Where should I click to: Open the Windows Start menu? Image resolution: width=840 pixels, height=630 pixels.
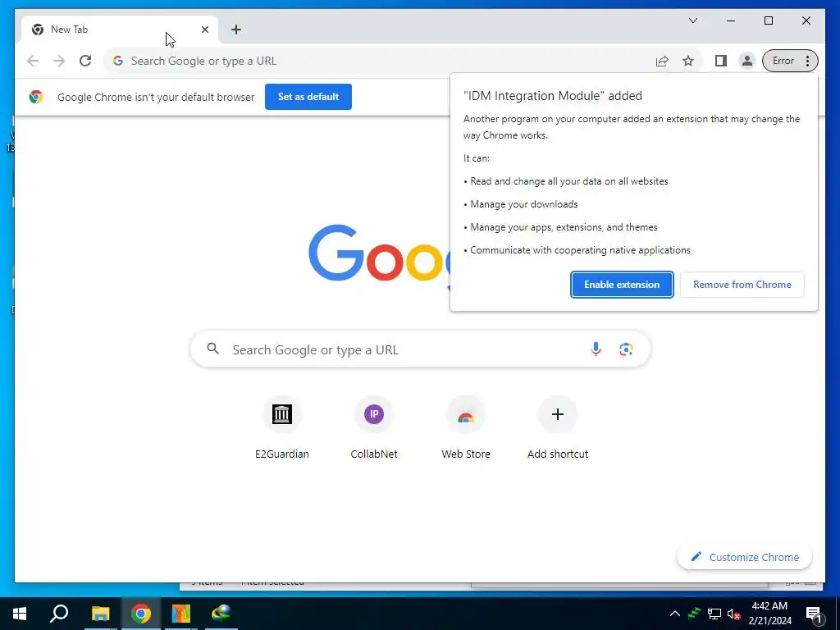click(20, 614)
